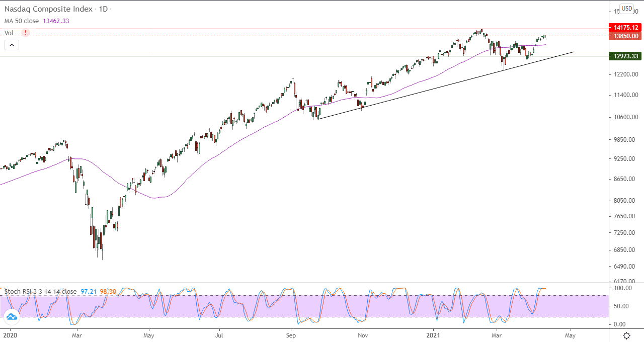The height and width of the screenshot is (342, 644).
Task: Open chart settings via the gear icon
Action: point(626,335)
